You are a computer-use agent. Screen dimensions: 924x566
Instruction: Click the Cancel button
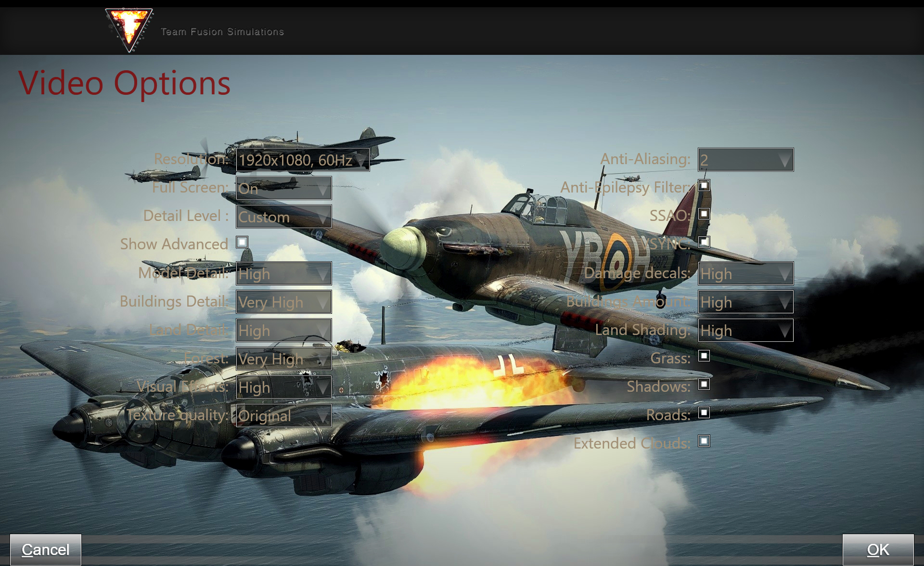[46, 550]
